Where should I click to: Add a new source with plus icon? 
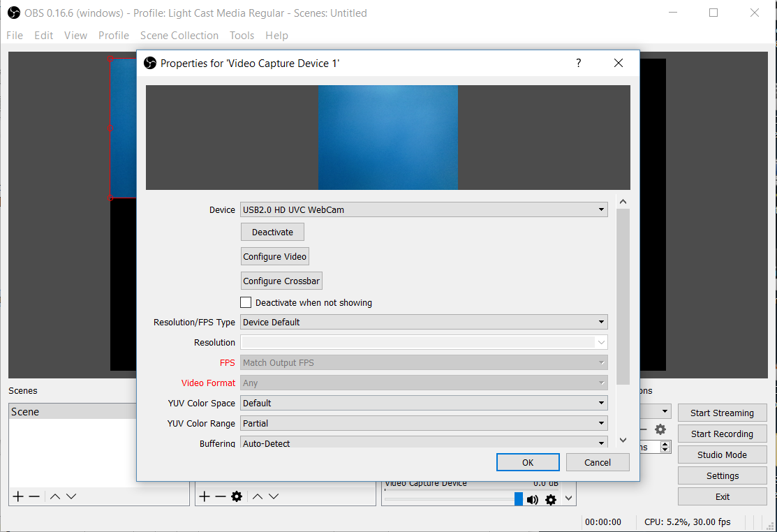click(205, 496)
